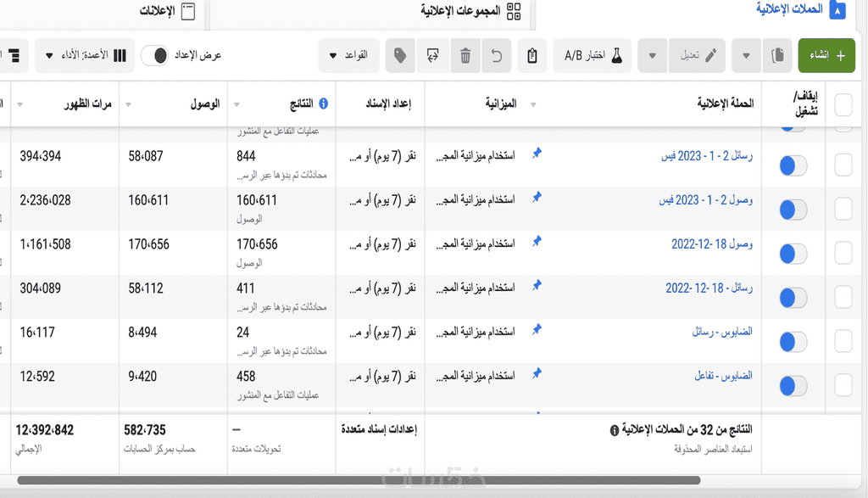Click pin icon in وصول 18 -2022-12 row
This screenshot has width=868, height=498.
tap(537, 242)
